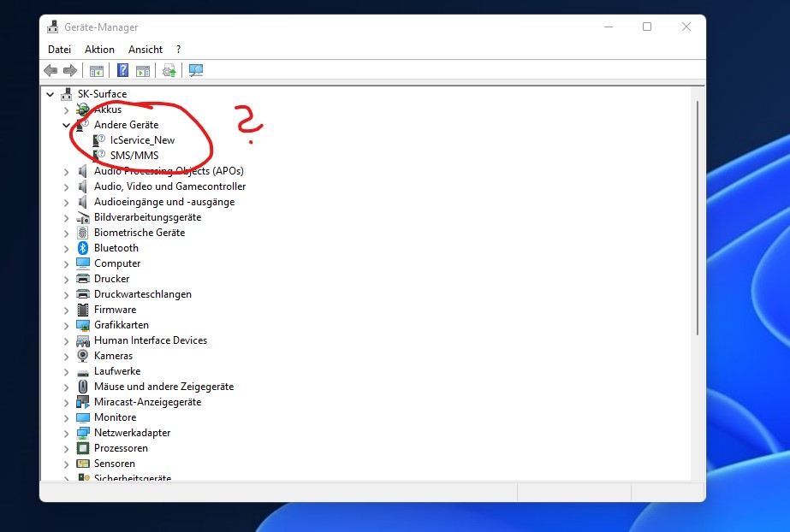Screen dimensions: 790x532
Task: Click the Forward navigation arrow
Action: 68,70
